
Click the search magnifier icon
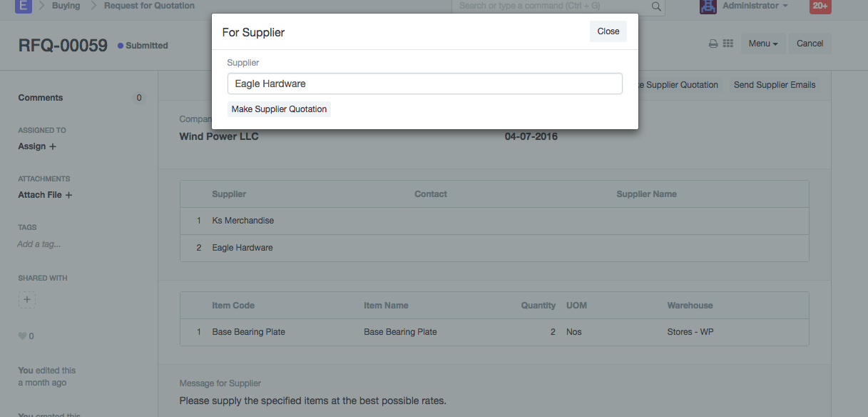point(656,6)
